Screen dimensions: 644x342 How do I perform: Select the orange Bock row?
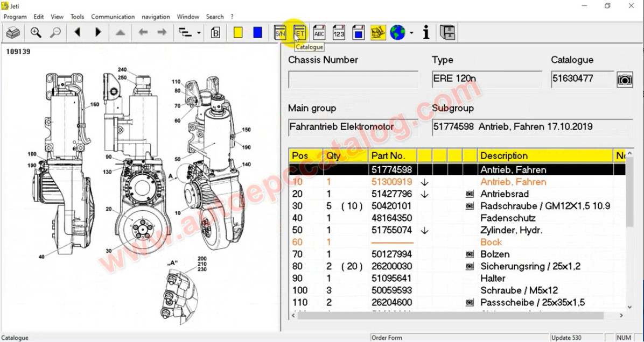click(457, 243)
